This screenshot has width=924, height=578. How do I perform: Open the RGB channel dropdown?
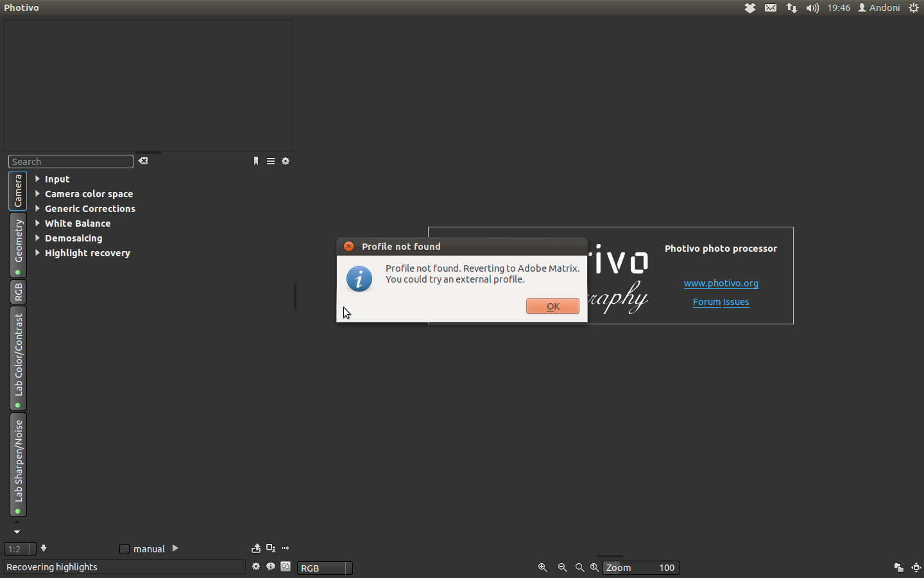[325, 568]
